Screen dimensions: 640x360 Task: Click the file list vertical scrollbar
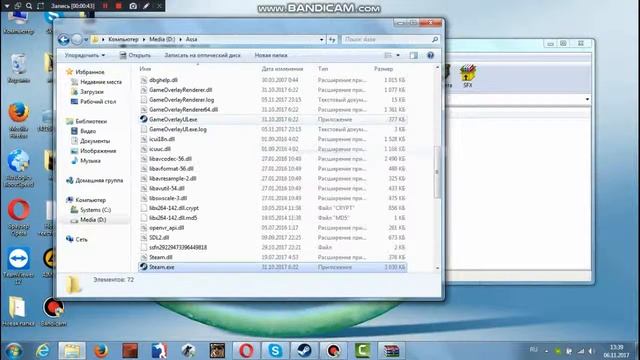point(437,172)
